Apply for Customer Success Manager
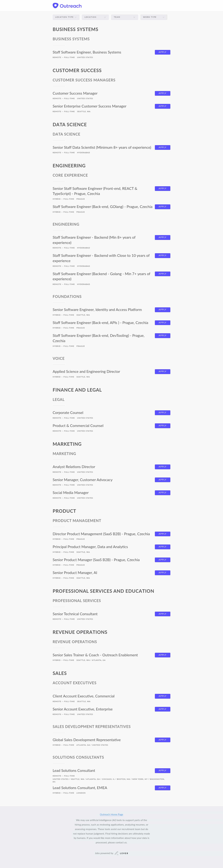 [x=162, y=93]
